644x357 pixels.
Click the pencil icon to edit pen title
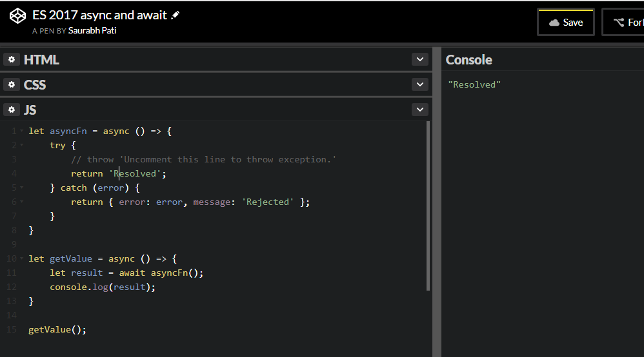tap(176, 15)
